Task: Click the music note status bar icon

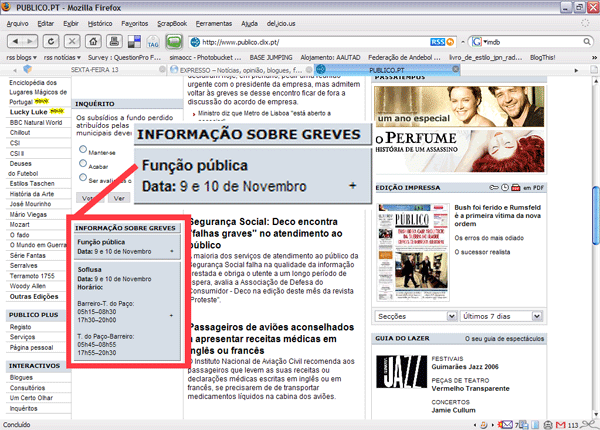Action: (x=484, y=425)
